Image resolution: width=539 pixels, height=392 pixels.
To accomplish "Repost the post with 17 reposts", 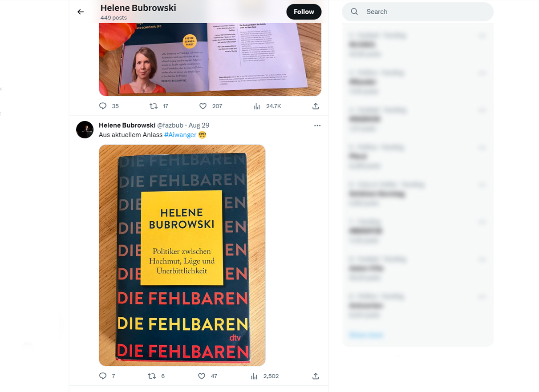I will click(153, 106).
